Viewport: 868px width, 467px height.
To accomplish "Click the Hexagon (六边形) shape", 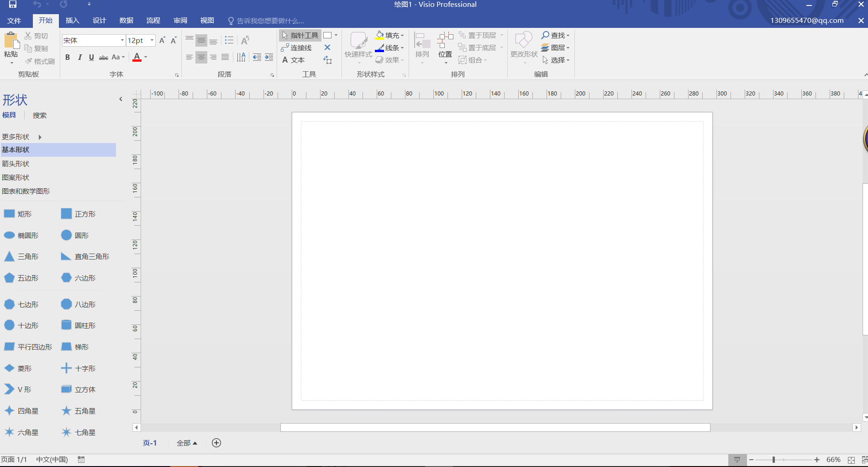I will click(x=79, y=278).
